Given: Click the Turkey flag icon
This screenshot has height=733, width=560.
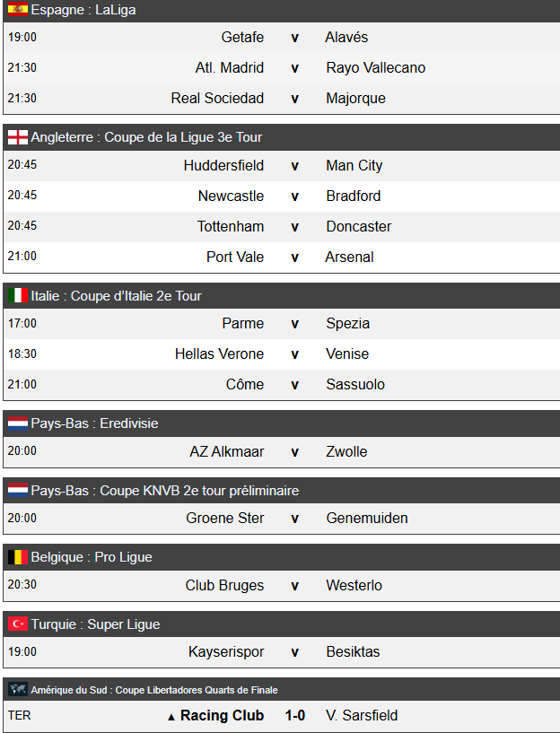Looking at the screenshot, I should (18, 624).
